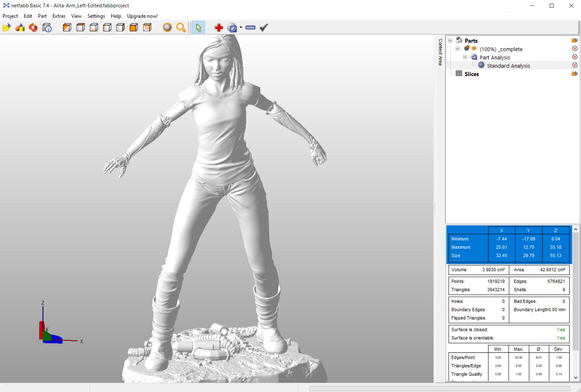This screenshot has height=392, width=581.
Task: Click the analysis panel scroll up arrow
Action: coord(576,229)
